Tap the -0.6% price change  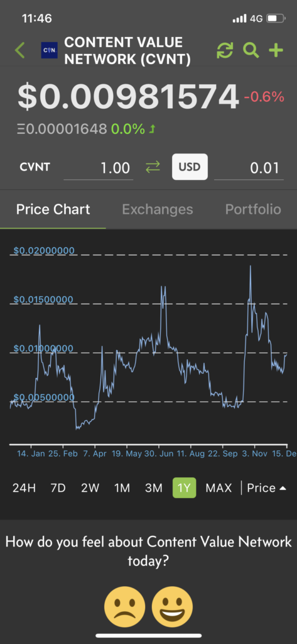[264, 97]
